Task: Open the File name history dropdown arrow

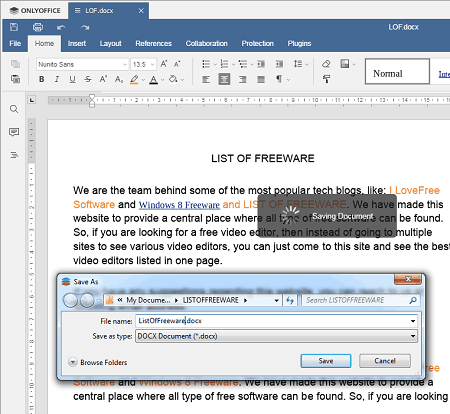Action: click(413, 321)
